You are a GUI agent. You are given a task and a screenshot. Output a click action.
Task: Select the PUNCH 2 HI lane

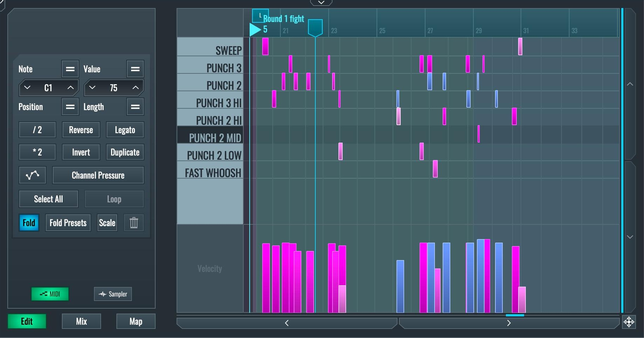210,117
